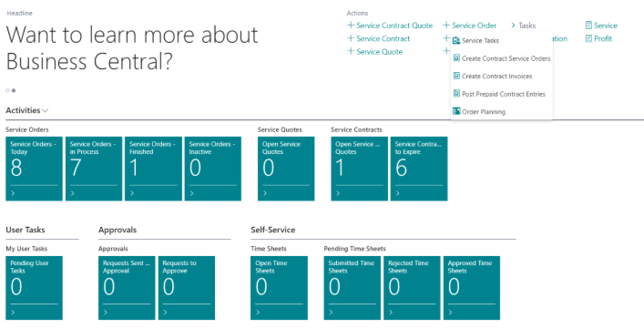644x329 pixels.
Task: Click arrow on Service Orders - in Process tile
Action: [x=73, y=193]
